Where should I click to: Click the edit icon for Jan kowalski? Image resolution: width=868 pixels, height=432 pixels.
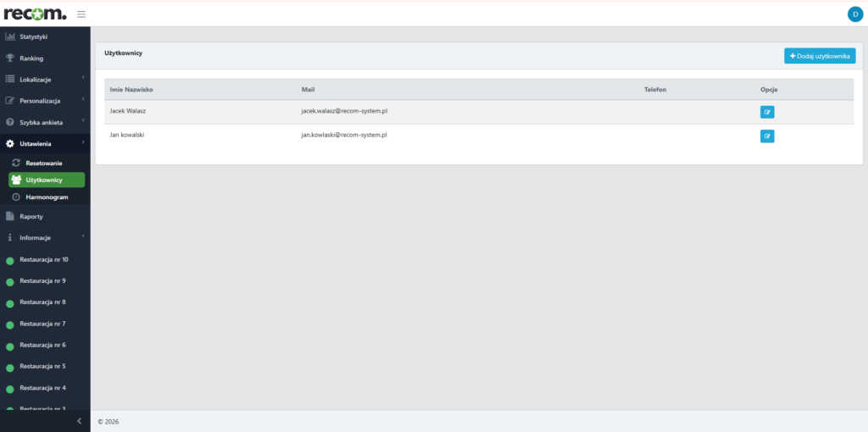pyautogui.click(x=766, y=136)
